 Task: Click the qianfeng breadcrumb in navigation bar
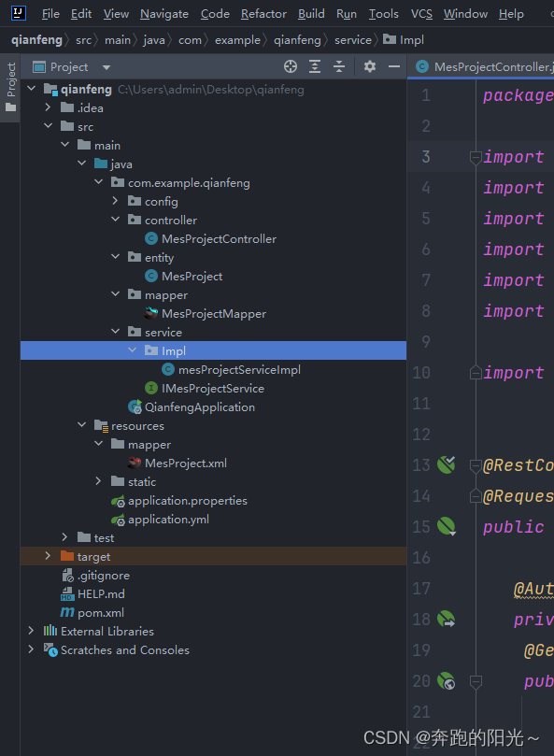click(x=36, y=40)
